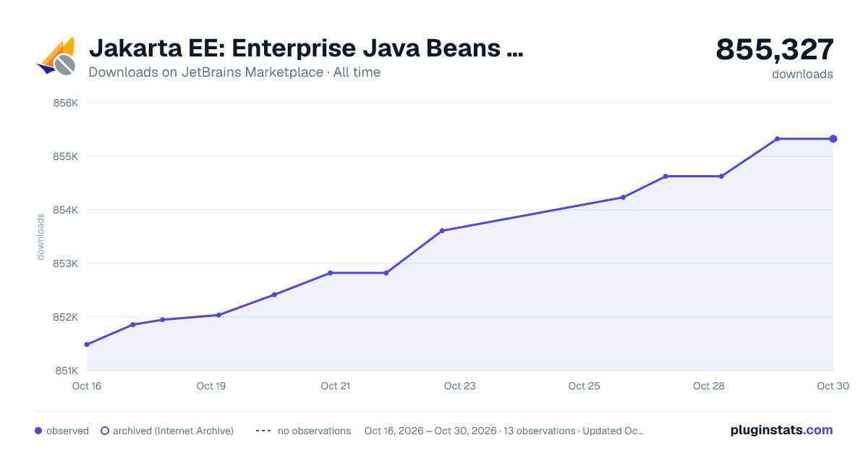Select the data point where the line reaches 855.3K
The image size is (868, 456).
click(777, 139)
